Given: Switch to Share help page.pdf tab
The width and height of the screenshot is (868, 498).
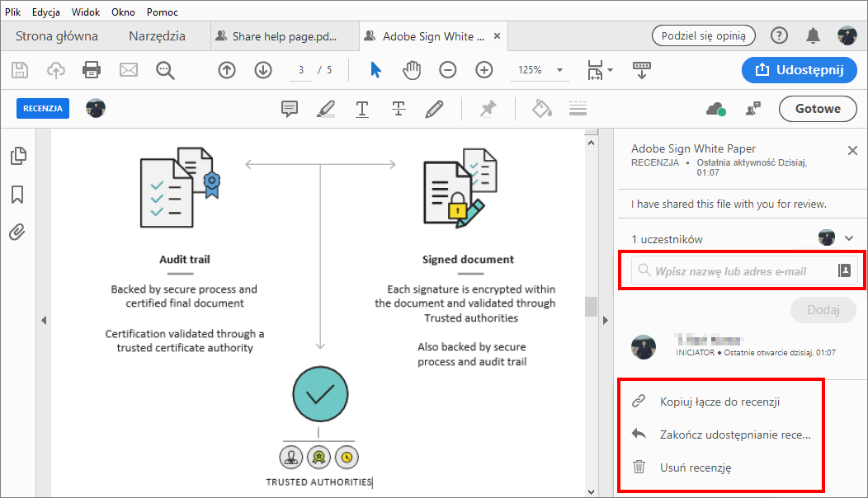Looking at the screenshot, I should point(285,36).
